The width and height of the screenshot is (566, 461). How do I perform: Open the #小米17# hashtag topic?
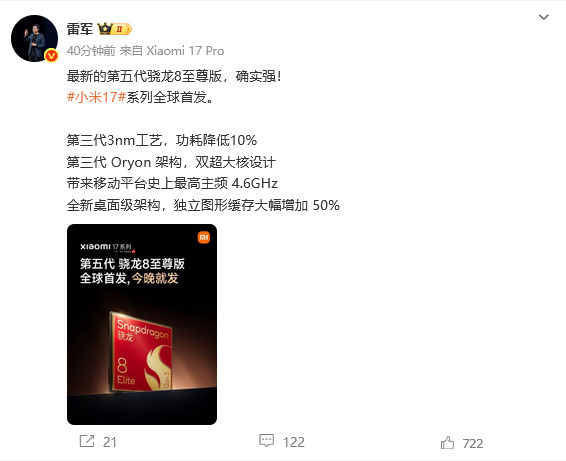[x=96, y=97]
